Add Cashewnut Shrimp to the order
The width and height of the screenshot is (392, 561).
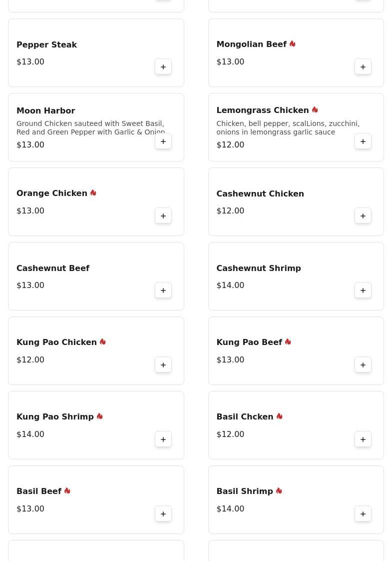363,290
